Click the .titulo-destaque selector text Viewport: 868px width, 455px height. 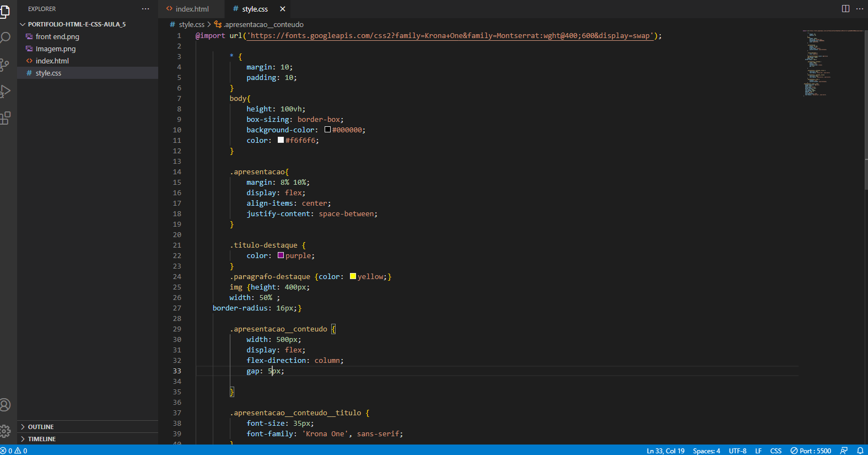pos(263,245)
